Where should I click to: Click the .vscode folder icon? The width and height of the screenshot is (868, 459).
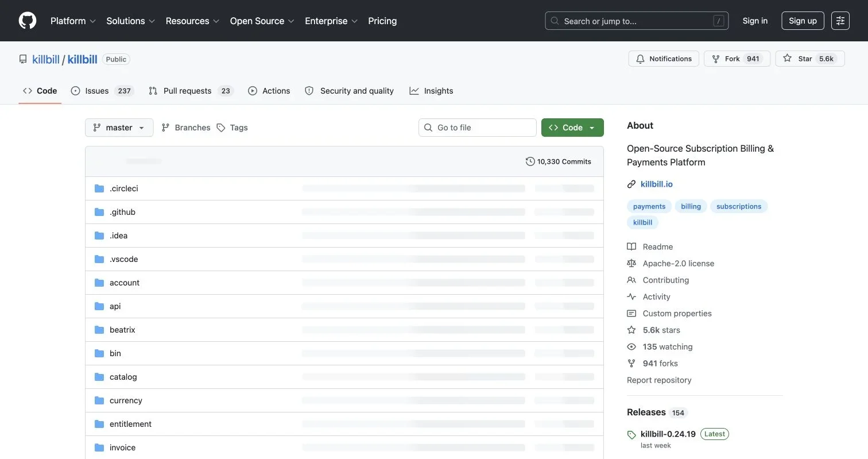pyautogui.click(x=99, y=259)
